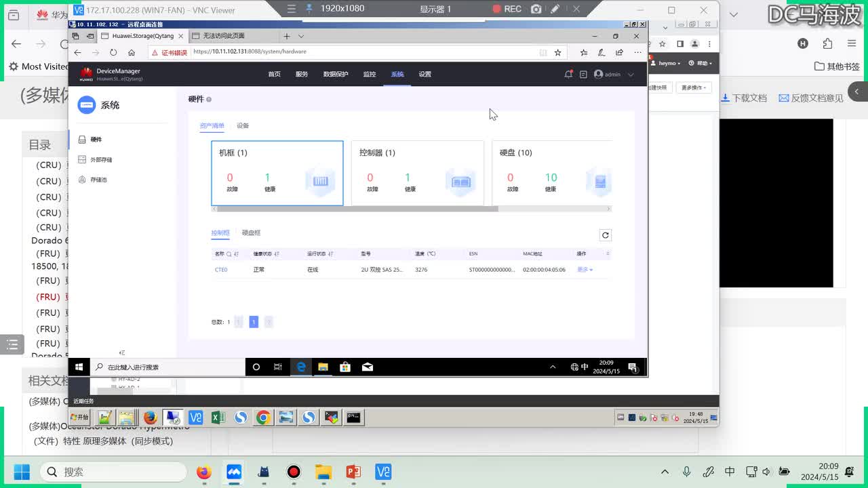This screenshot has width=868, height=488.
Task: Click the 反馈文档意见 feedback link
Action: click(x=811, y=98)
